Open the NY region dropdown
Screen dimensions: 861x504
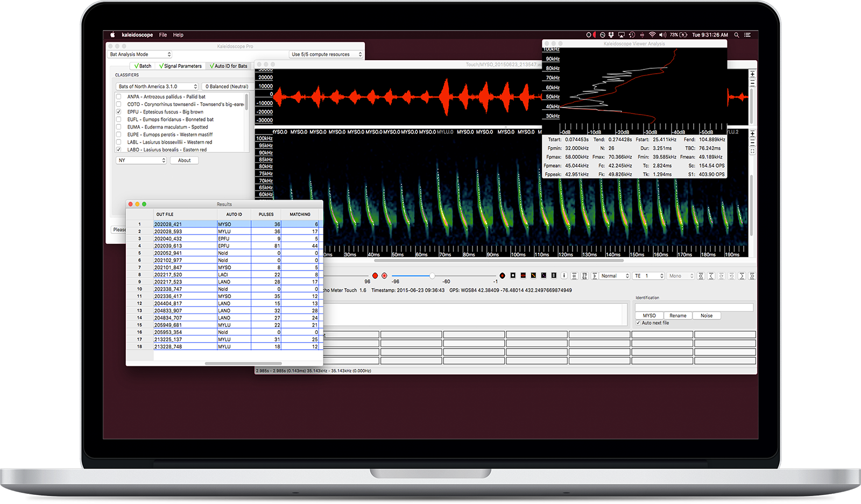coord(142,160)
